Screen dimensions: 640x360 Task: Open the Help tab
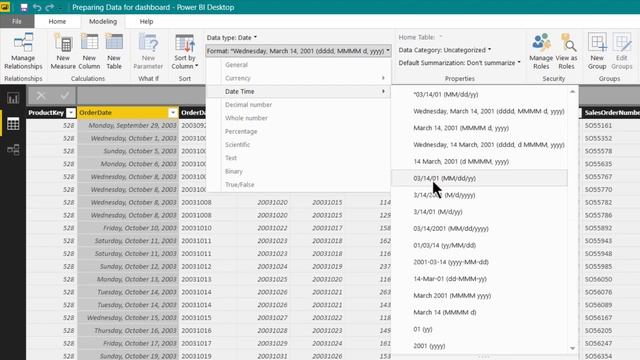point(146,21)
